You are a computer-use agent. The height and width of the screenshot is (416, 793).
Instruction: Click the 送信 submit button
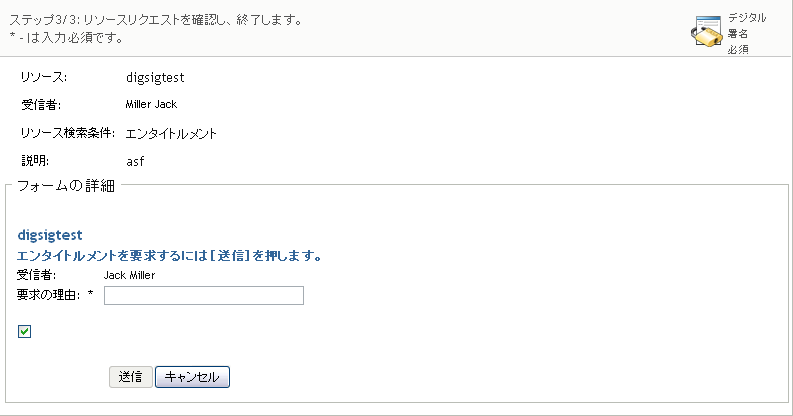coord(130,377)
